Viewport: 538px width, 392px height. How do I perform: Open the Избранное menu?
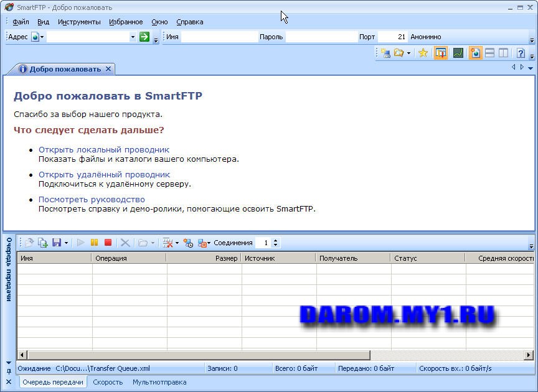[126, 22]
